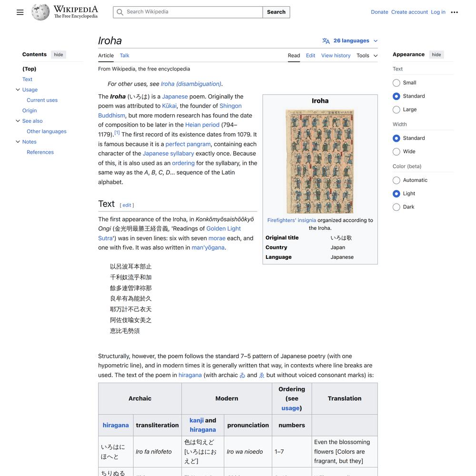The height and width of the screenshot is (476, 476).
Task: Click the '1–7' ordering numbers cell
Action: 292,452
